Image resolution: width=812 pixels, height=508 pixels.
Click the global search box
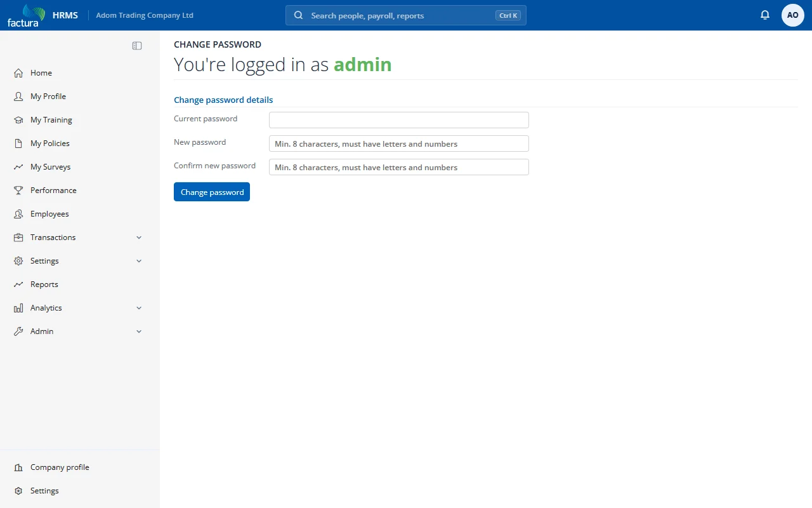click(x=406, y=15)
